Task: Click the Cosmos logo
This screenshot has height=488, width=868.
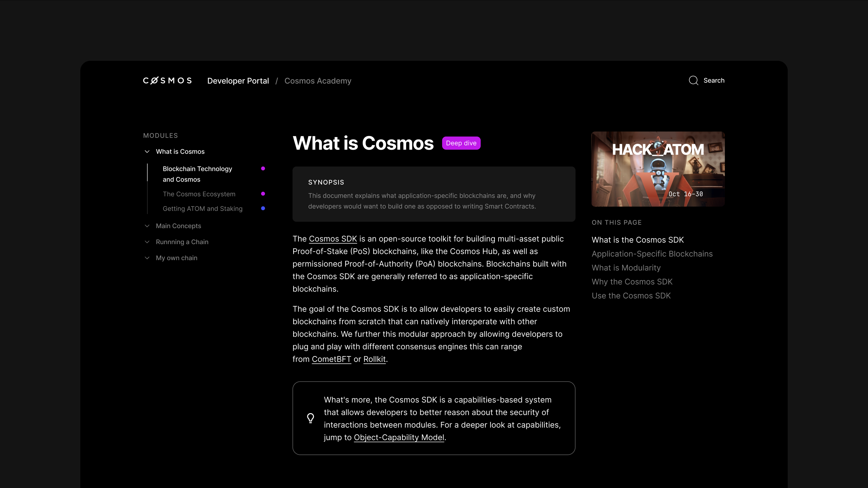Action: (167, 81)
